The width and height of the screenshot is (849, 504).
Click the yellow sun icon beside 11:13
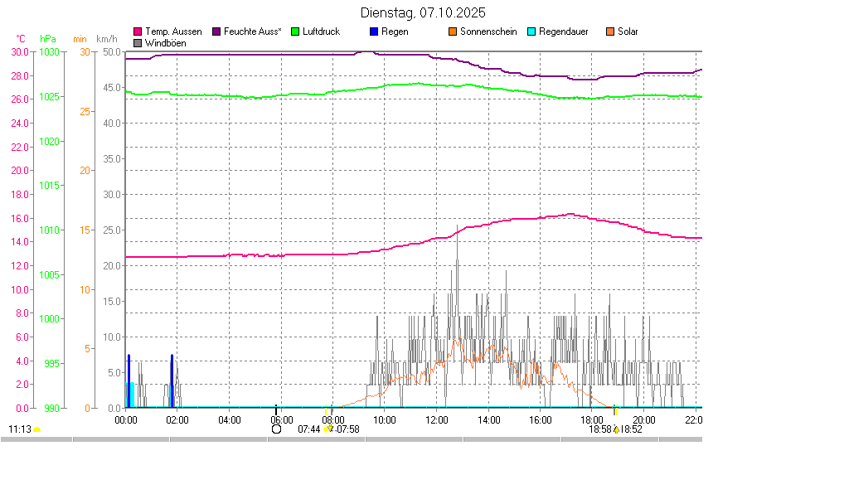pyautogui.click(x=37, y=429)
